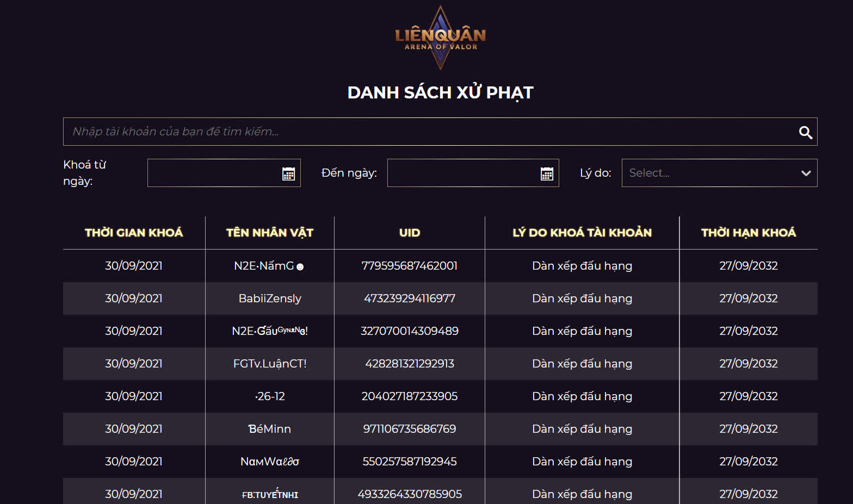Click the "DANH SÁCH XỬ PHẠT" title
The height and width of the screenshot is (504, 853).
[x=441, y=92]
